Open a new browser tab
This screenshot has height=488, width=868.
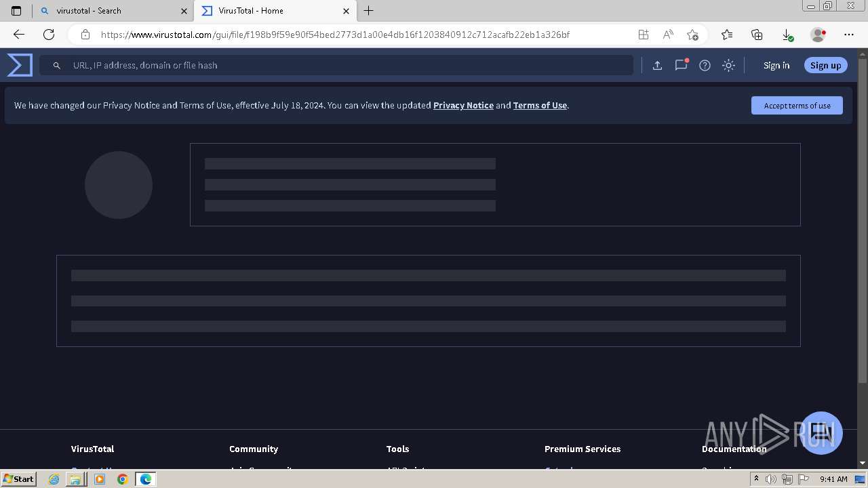click(x=368, y=11)
